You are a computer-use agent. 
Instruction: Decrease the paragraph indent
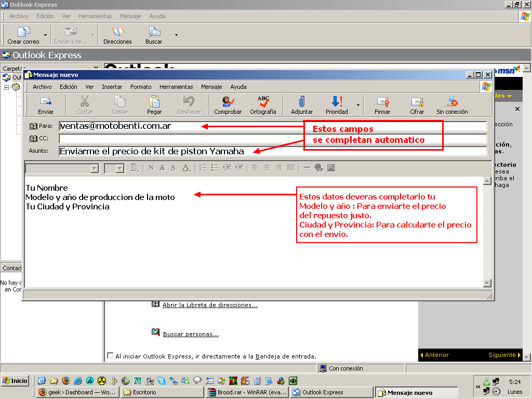tap(227, 168)
